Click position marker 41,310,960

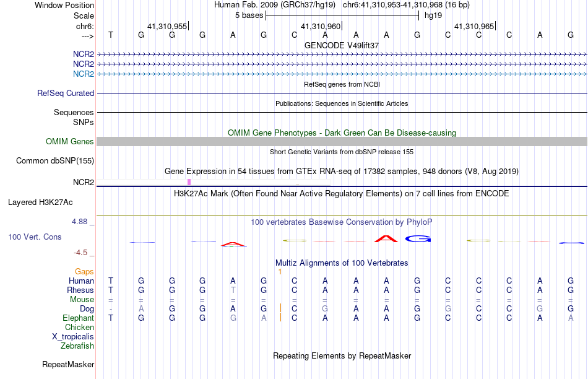coord(321,26)
